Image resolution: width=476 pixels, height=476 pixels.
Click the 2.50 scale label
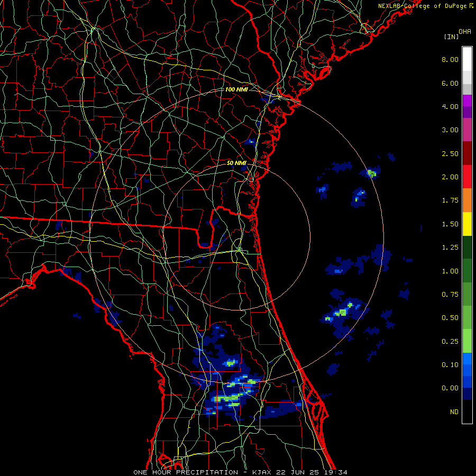point(450,153)
